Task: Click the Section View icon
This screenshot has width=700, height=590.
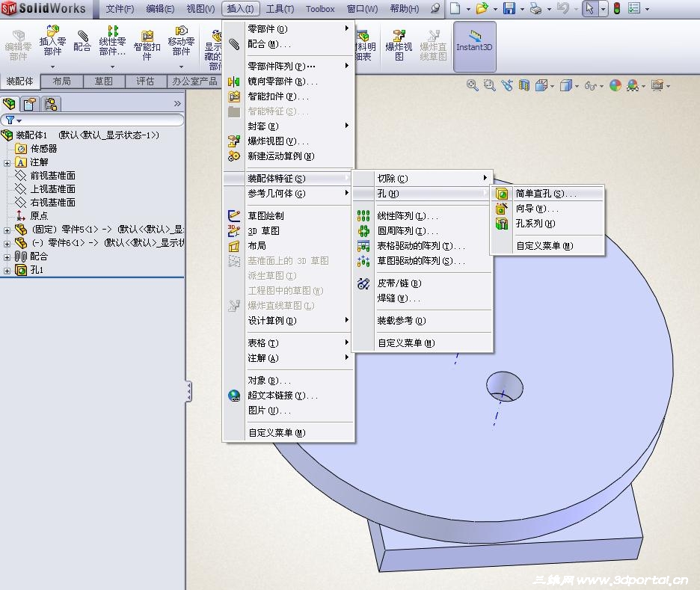Action: click(524, 85)
